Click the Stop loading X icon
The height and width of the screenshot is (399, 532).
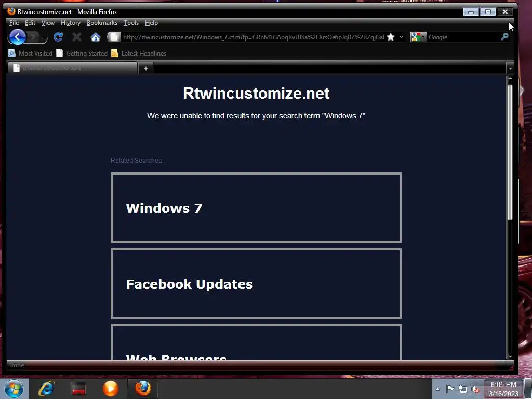(x=77, y=37)
